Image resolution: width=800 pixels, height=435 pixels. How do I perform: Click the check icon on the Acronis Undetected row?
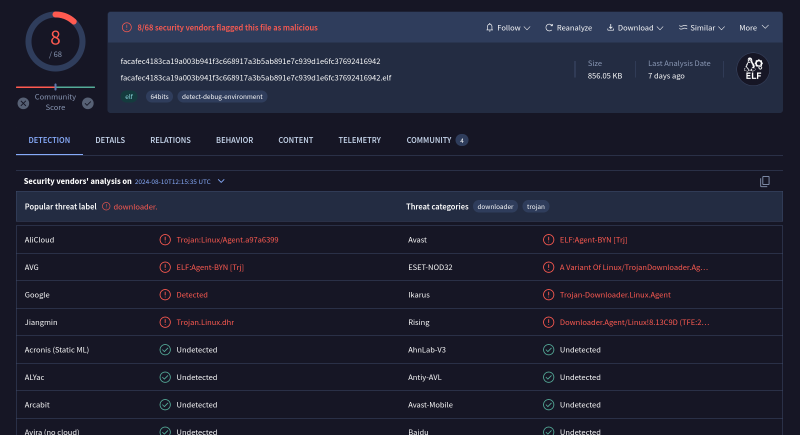point(165,350)
